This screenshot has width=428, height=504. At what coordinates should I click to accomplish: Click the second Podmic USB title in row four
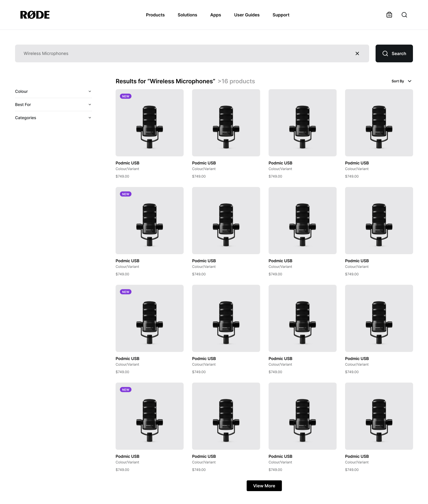(x=204, y=456)
